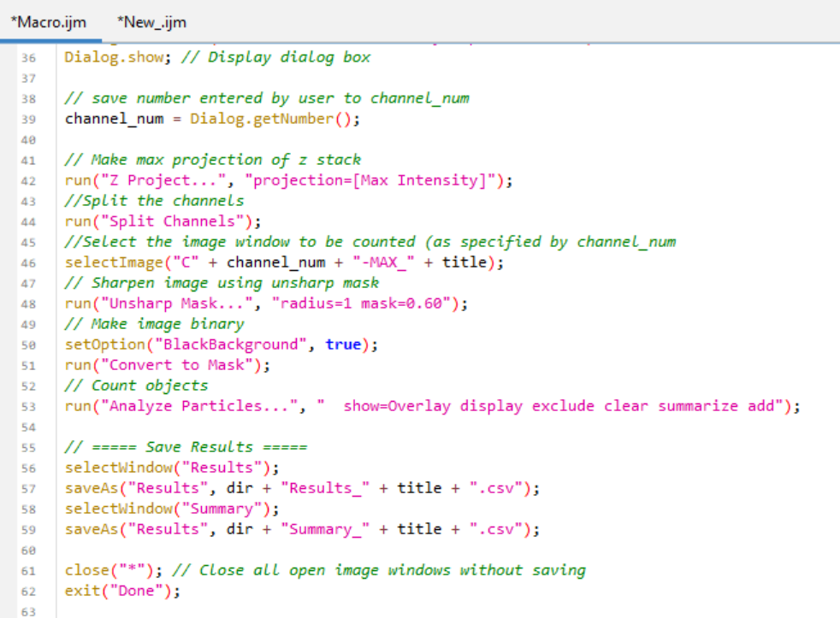Click Dialog.getNumber() call on line 39
This screenshot has width=840, height=618.
(271, 118)
